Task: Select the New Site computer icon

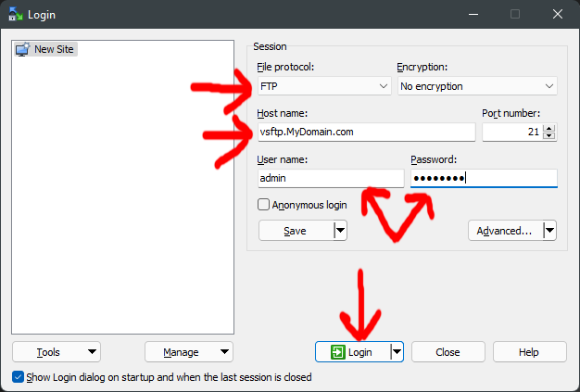Action: coord(22,49)
